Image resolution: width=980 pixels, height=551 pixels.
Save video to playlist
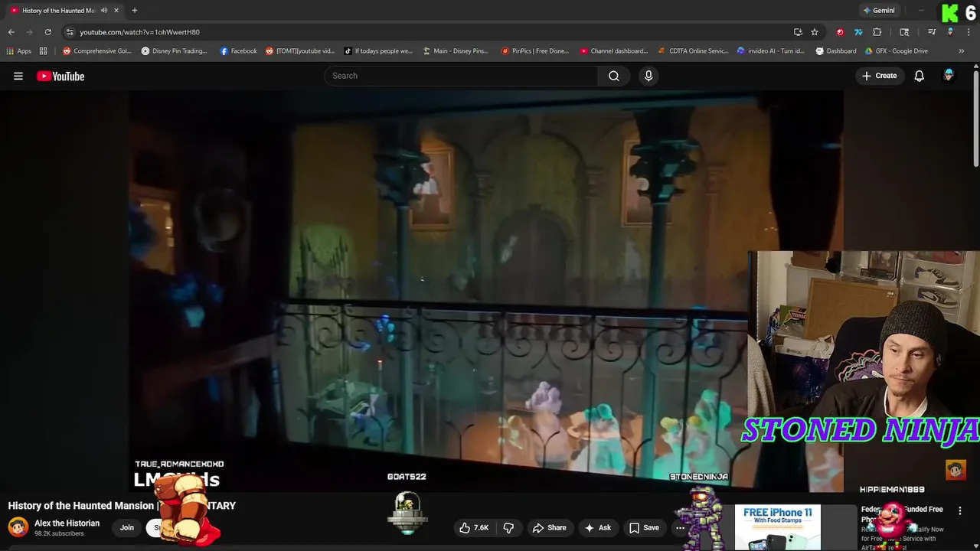click(x=644, y=528)
